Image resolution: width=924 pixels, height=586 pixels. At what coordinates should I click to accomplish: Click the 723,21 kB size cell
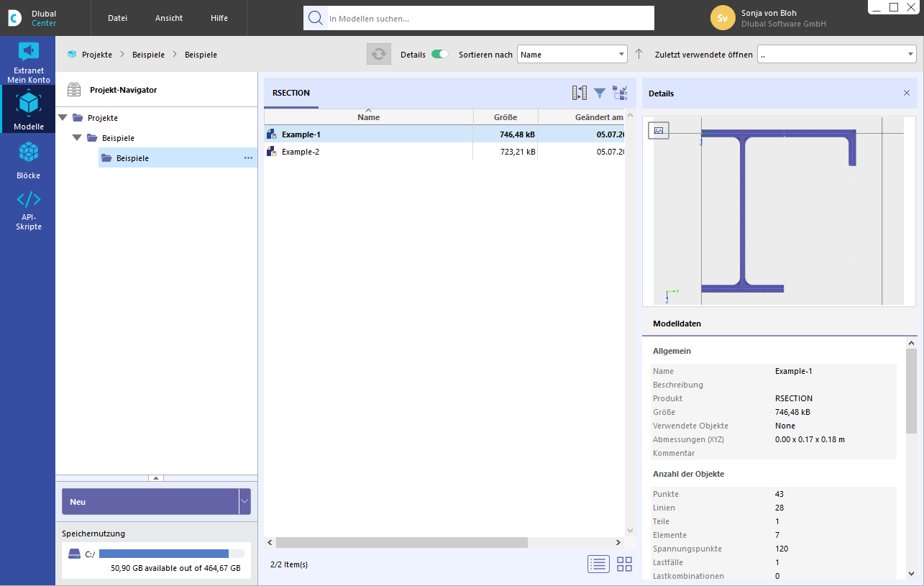pos(518,152)
